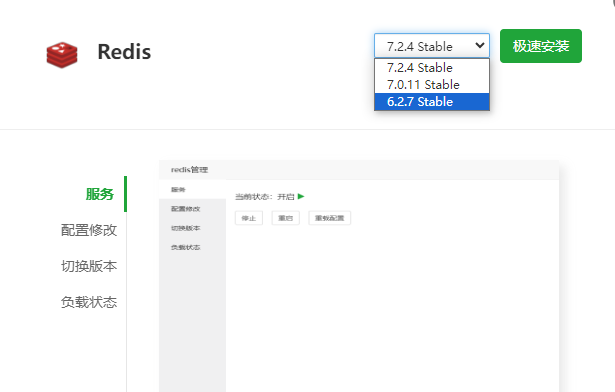
Task: Click the red Redis logo icon
Action: (x=62, y=55)
